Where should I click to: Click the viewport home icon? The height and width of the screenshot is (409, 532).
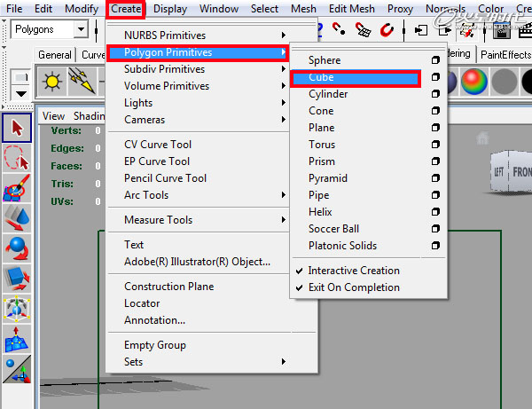pos(482,138)
